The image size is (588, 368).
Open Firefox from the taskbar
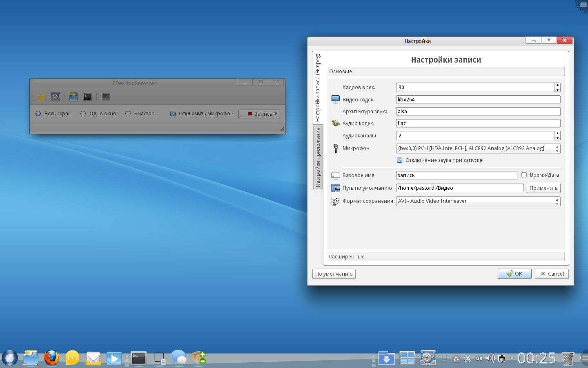coord(51,358)
